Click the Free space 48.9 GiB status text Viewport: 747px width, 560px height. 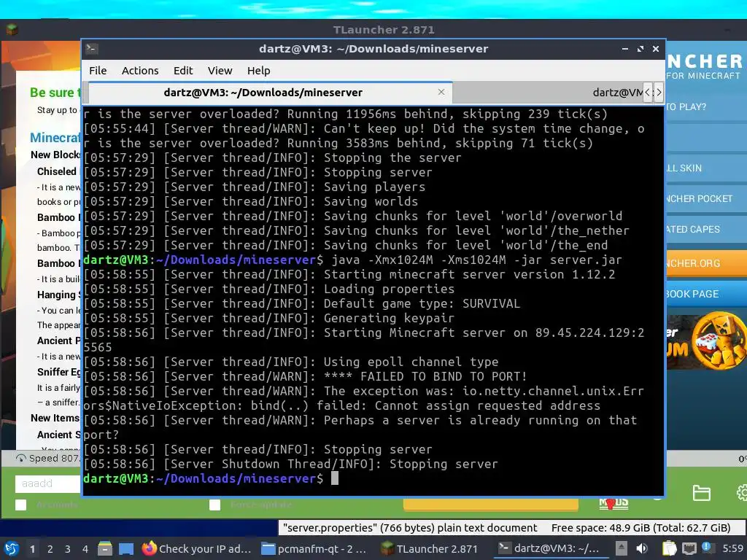click(x=640, y=528)
